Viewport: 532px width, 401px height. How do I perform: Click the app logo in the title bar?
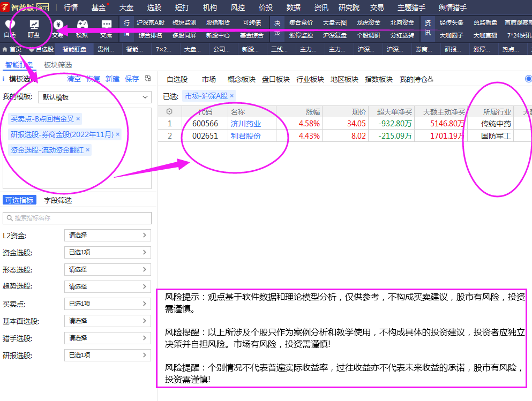(5, 7)
